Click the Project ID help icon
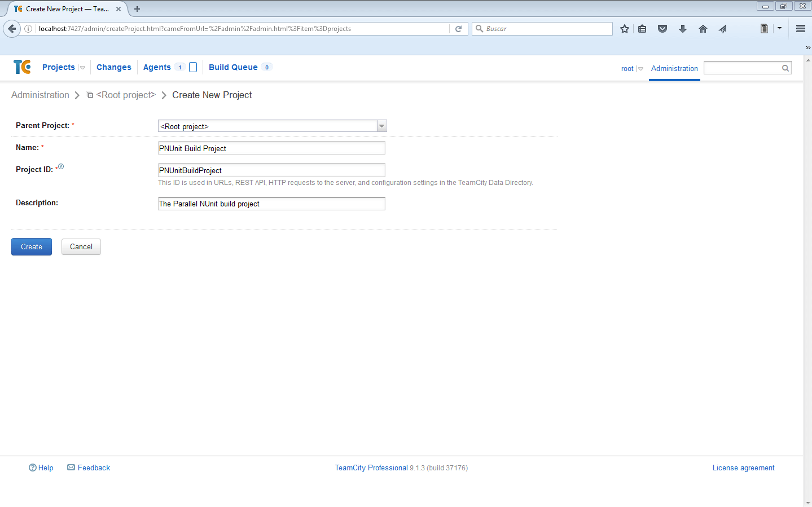 pos(61,166)
